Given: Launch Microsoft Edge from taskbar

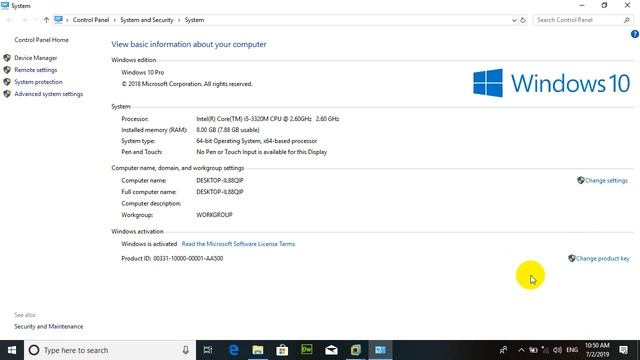Looking at the screenshot, I should tap(233, 350).
